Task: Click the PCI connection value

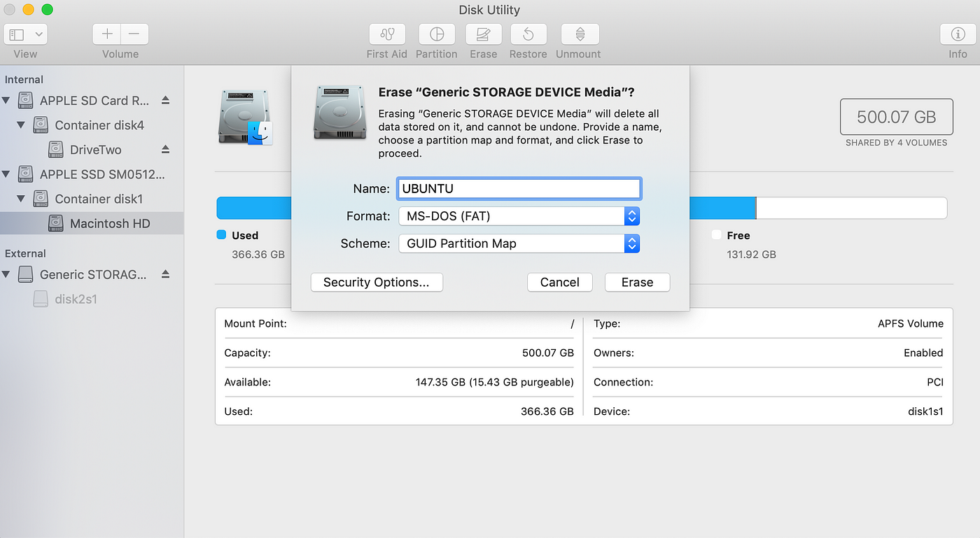Action: pos(935,382)
